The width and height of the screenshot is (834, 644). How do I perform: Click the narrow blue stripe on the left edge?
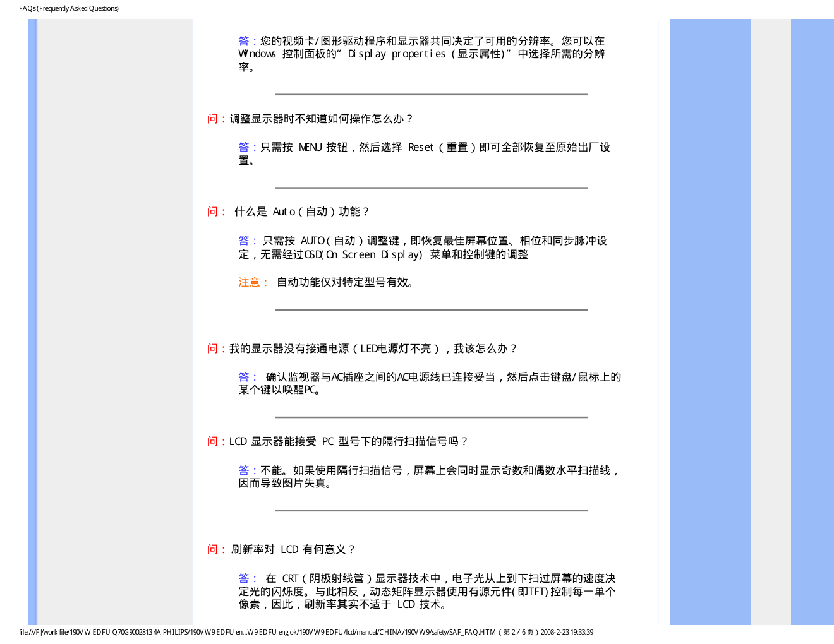[33, 316]
